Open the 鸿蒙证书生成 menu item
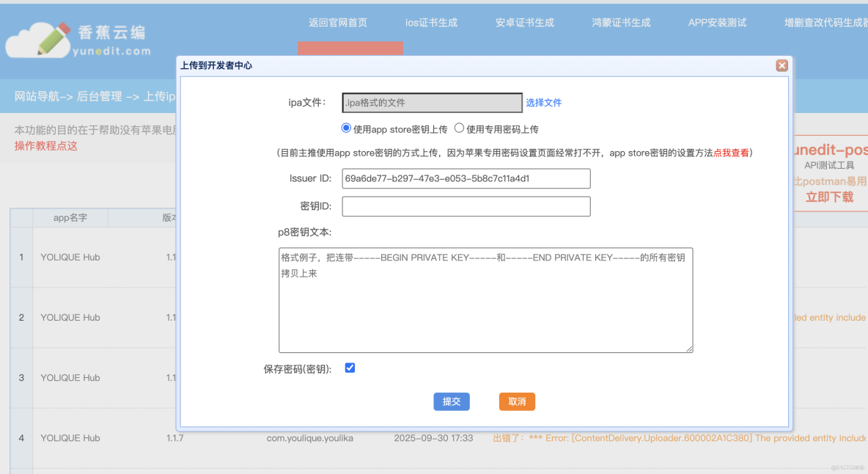Screen dimensions: 868x474 621,22
